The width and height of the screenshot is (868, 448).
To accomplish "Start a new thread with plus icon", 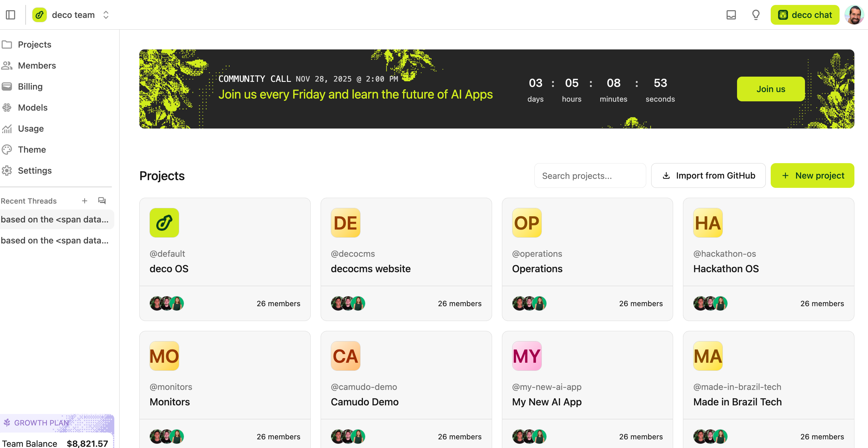I will pyautogui.click(x=85, y=201).
